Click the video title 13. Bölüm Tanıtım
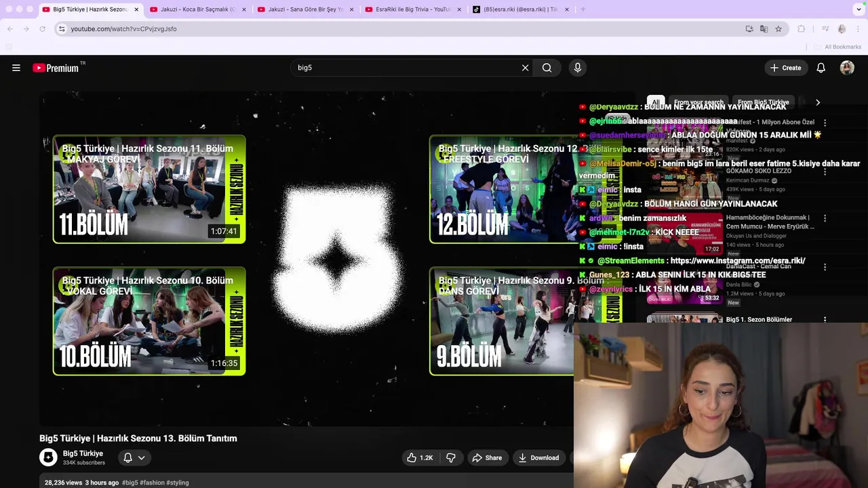Viewport: 868px width, 488px height. (138, 439)
